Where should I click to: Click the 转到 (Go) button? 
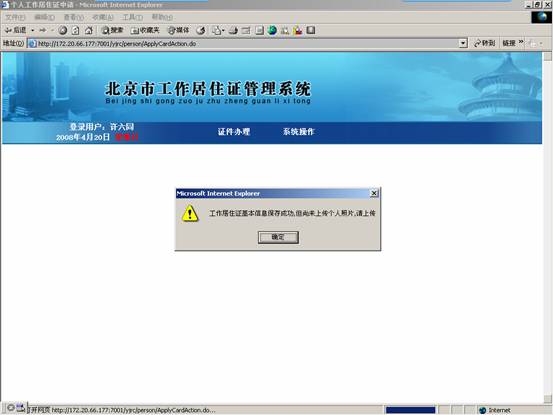click(485, 43)
